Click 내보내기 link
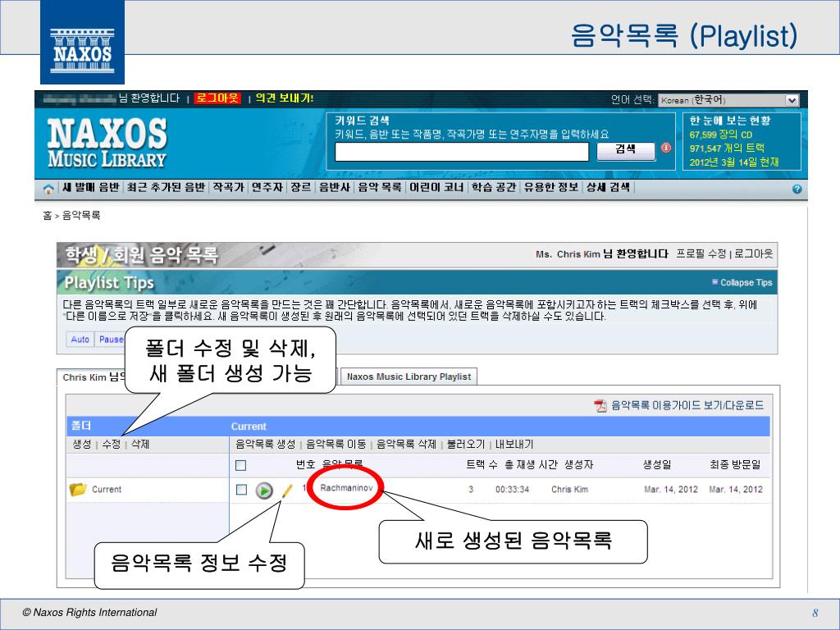This screenshot has width=840, height=630. coord(514,444)
